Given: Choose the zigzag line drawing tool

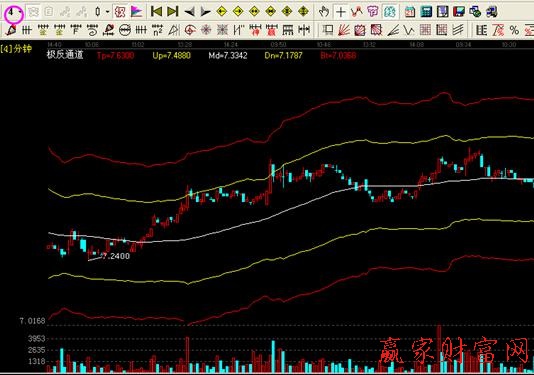Looking at the screenshot, I should pos(409,30).
